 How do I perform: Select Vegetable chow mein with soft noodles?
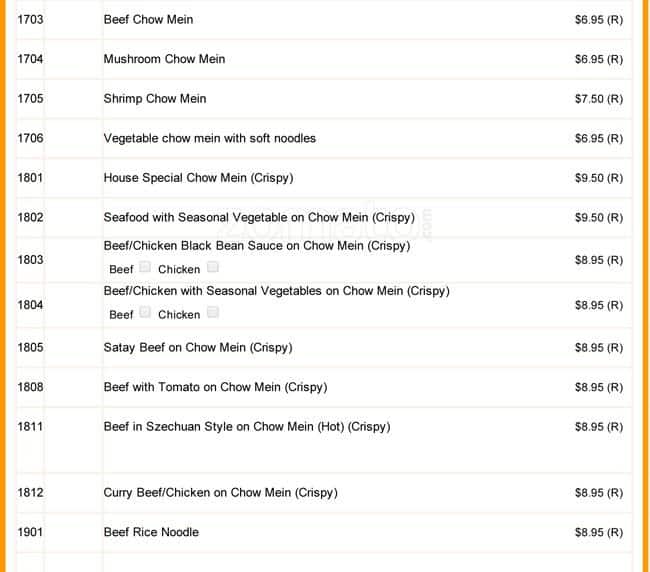pos(209,138)
